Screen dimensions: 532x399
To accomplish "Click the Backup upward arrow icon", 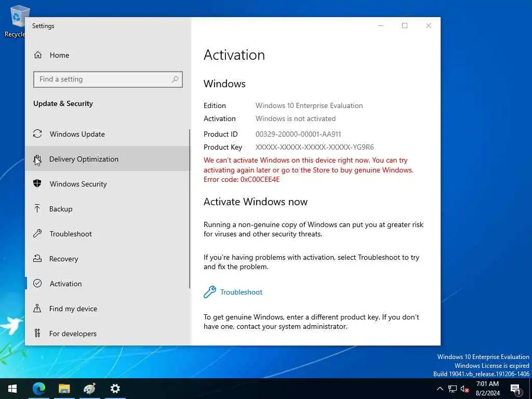I will [37, 209].
